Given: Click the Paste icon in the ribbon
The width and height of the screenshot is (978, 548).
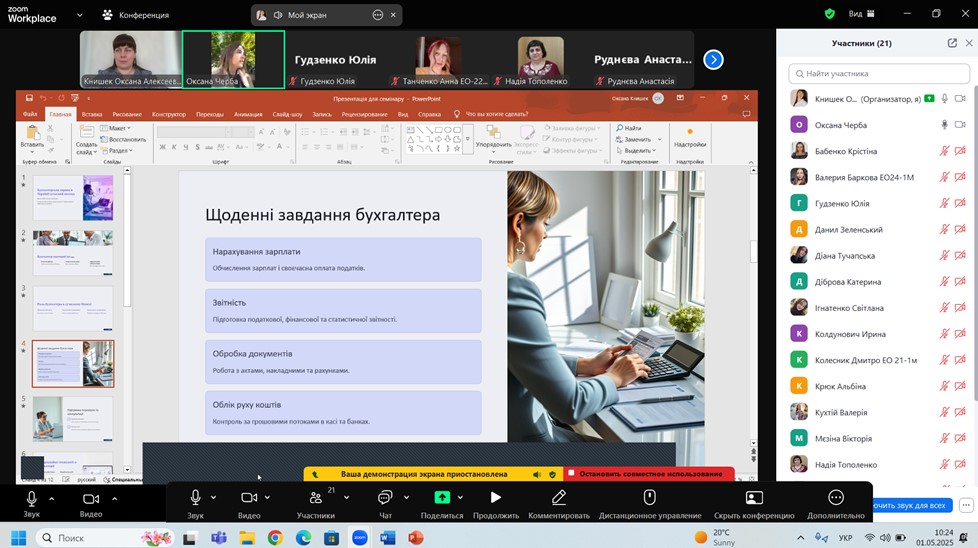Looking at the screenshot, I should click(32, 133).
